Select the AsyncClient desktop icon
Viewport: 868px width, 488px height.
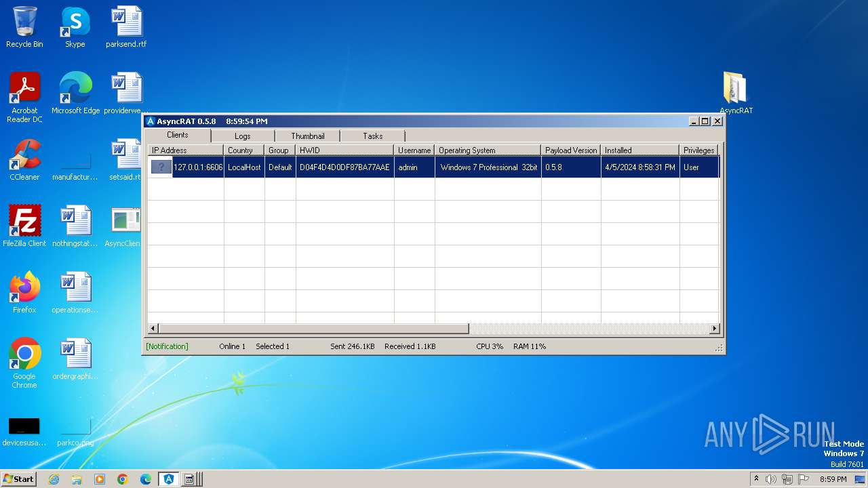(125, 226)
